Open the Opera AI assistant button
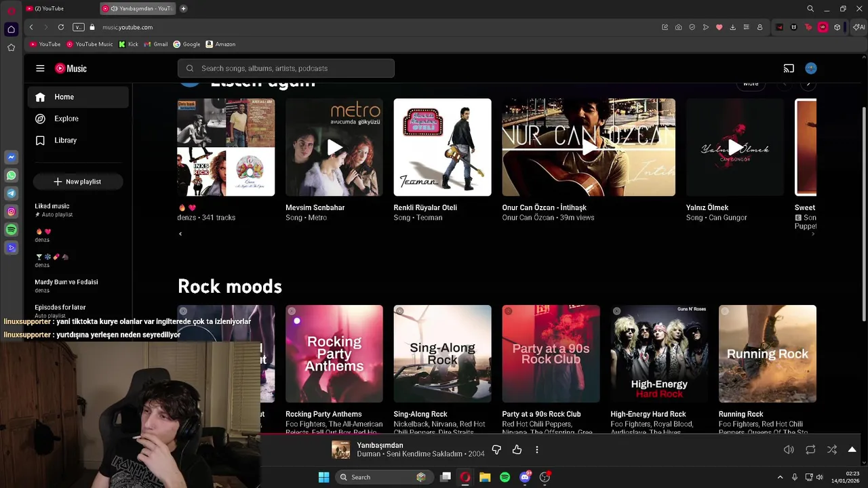 pyautogui.click(x=859, y=27)
